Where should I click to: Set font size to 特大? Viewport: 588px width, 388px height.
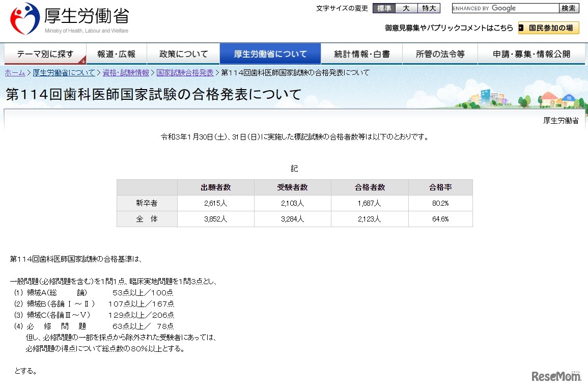click(x=429, y=8)
